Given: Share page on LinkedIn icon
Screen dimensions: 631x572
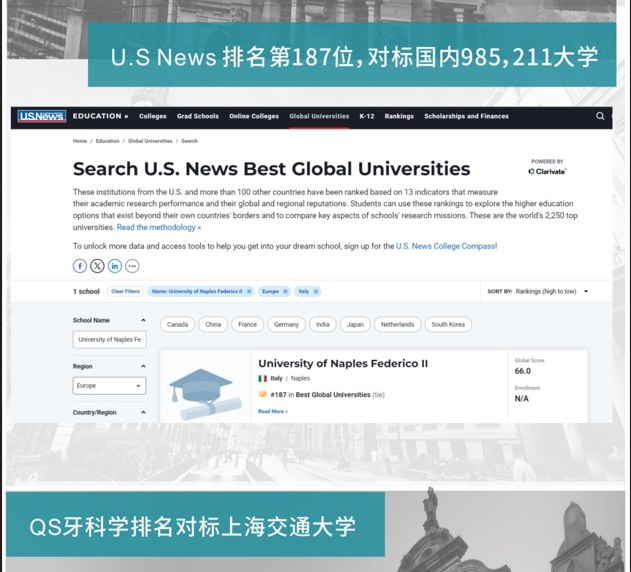Looking at the screenshot, I should 115,266.
